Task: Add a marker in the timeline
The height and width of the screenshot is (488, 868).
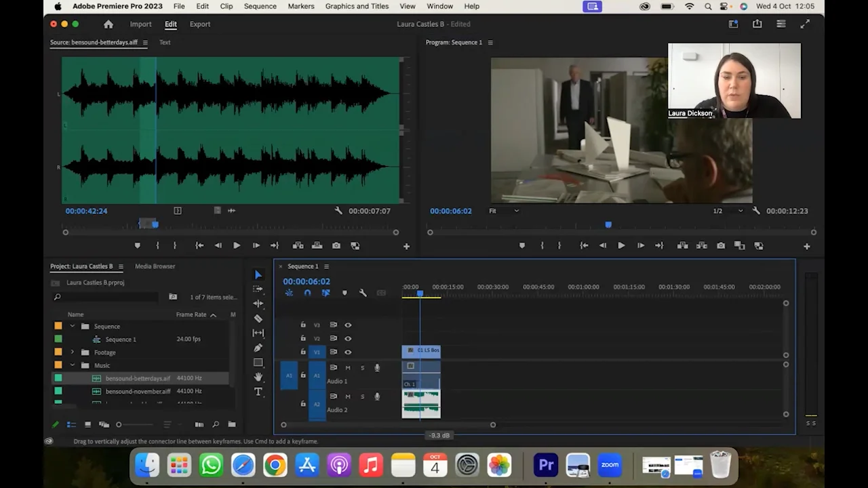Action: tap(344, 293)
